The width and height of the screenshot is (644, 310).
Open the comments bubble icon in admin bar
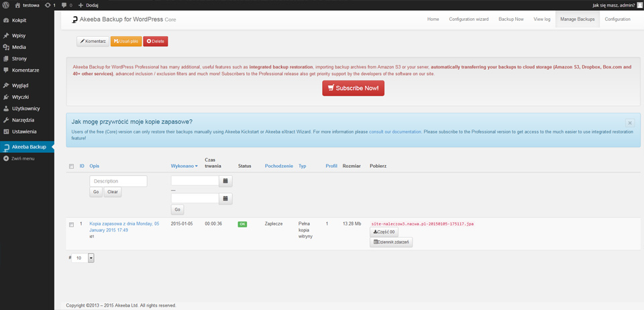coord(64,5)
